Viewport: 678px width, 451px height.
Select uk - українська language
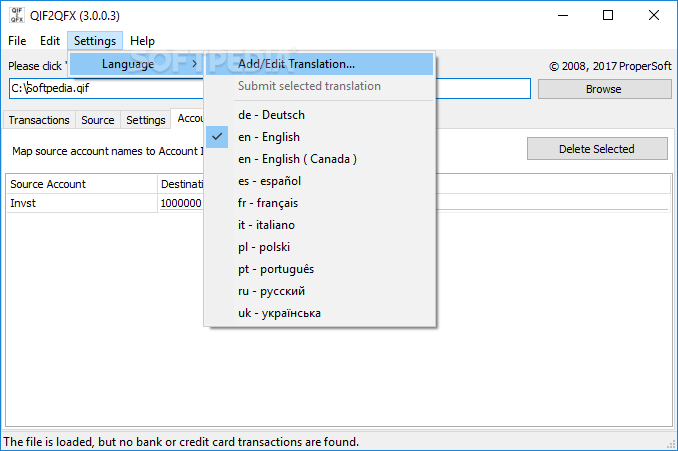tap(320, 313)
